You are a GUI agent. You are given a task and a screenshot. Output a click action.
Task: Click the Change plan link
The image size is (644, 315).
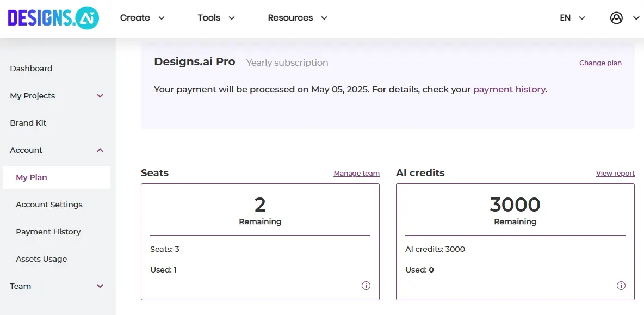click(x=600, y=63)
